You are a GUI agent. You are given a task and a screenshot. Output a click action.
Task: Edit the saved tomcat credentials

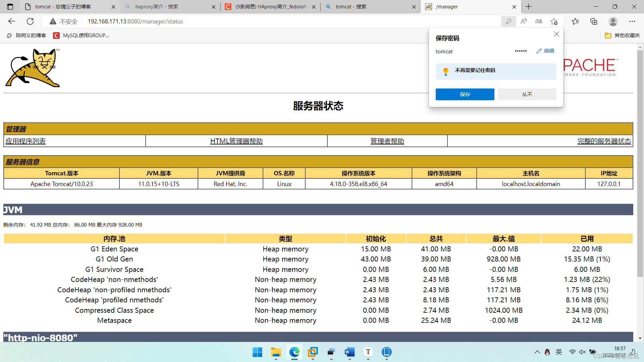[545, 51]
